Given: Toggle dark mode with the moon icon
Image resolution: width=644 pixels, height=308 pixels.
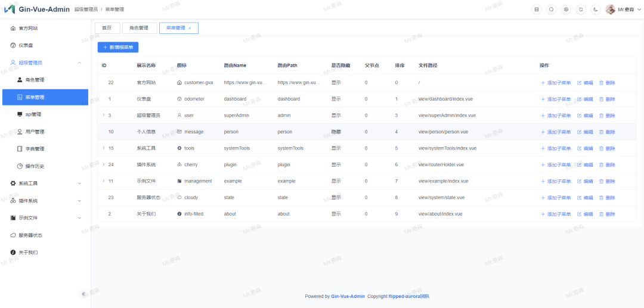Looking at the screenshot, I should (596, 10).
